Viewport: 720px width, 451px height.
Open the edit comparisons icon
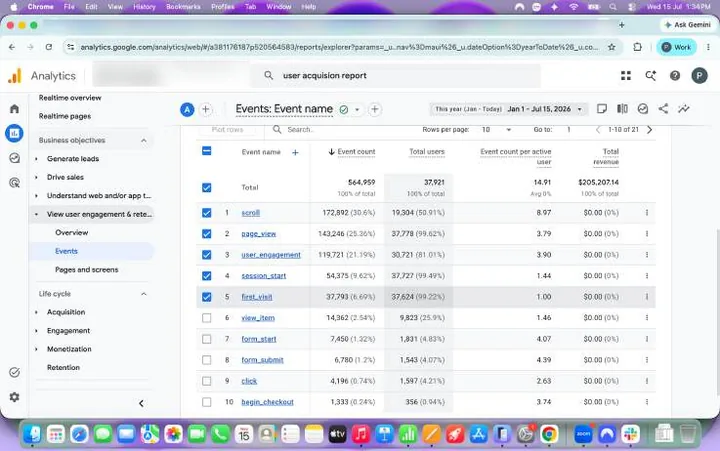pyautogui.click(x=622, y=109)
